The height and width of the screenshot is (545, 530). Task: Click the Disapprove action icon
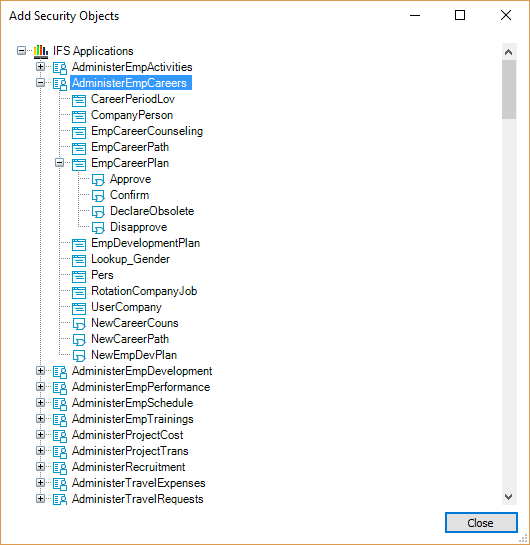(98, 228)
